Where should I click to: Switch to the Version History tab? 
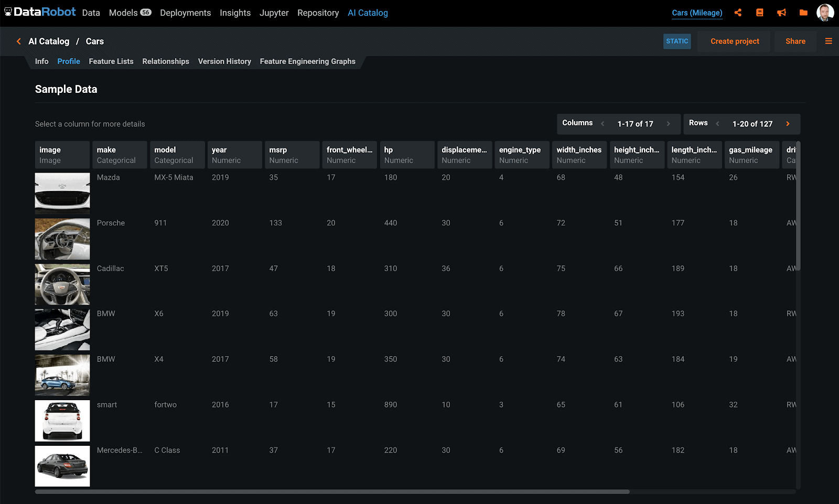(224, 61)
